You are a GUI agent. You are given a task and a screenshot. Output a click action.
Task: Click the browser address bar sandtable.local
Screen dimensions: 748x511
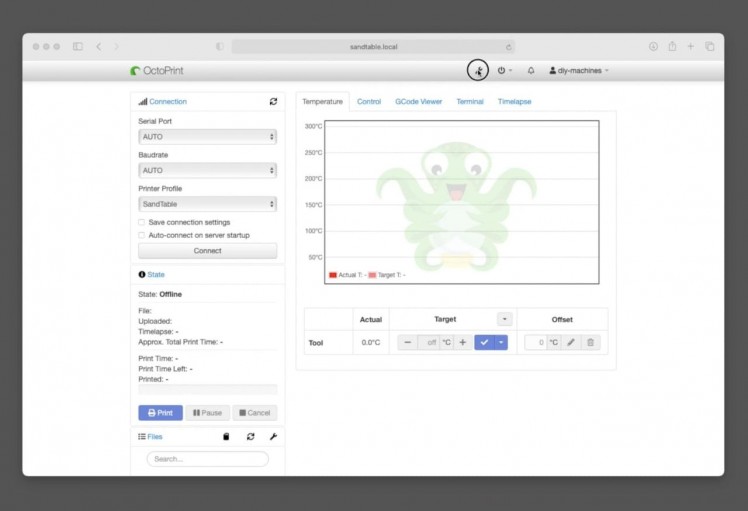373,47
